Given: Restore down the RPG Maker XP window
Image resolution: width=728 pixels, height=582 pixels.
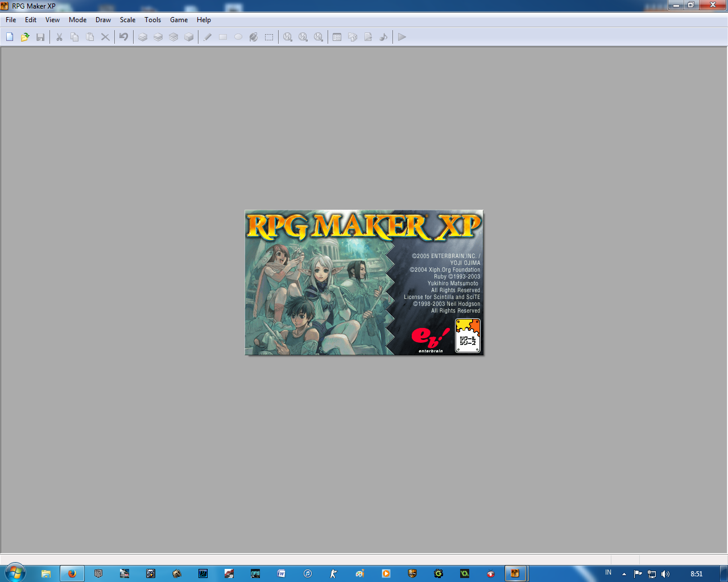Looking at the screenshot, I should click(x=691, y=5).
